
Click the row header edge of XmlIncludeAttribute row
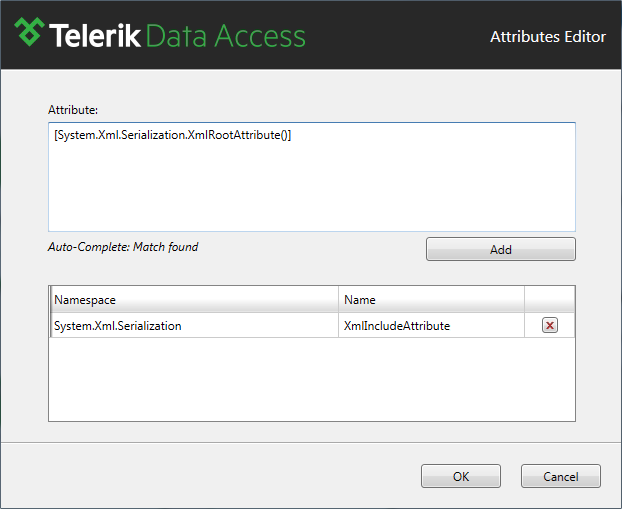click(x=50, y=325)
